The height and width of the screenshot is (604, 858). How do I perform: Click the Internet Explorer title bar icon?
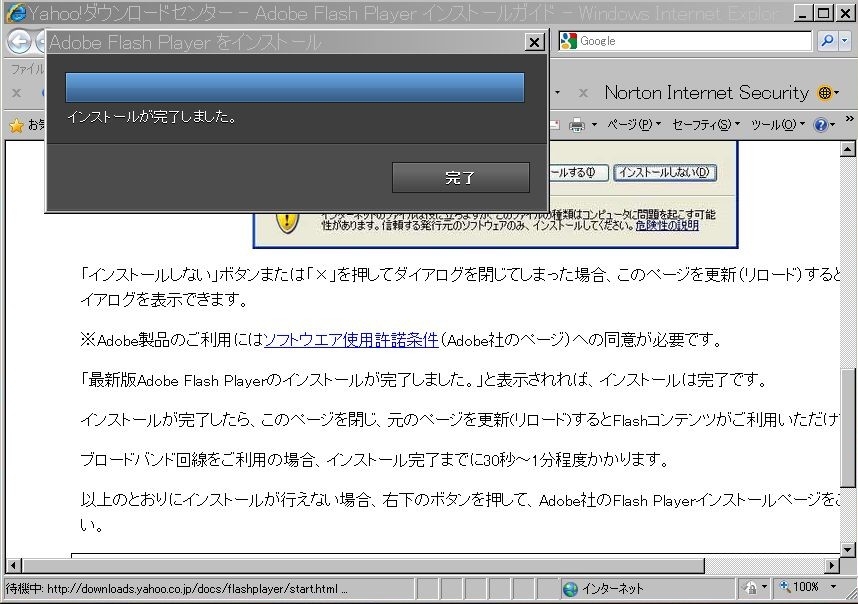(16, 13)
